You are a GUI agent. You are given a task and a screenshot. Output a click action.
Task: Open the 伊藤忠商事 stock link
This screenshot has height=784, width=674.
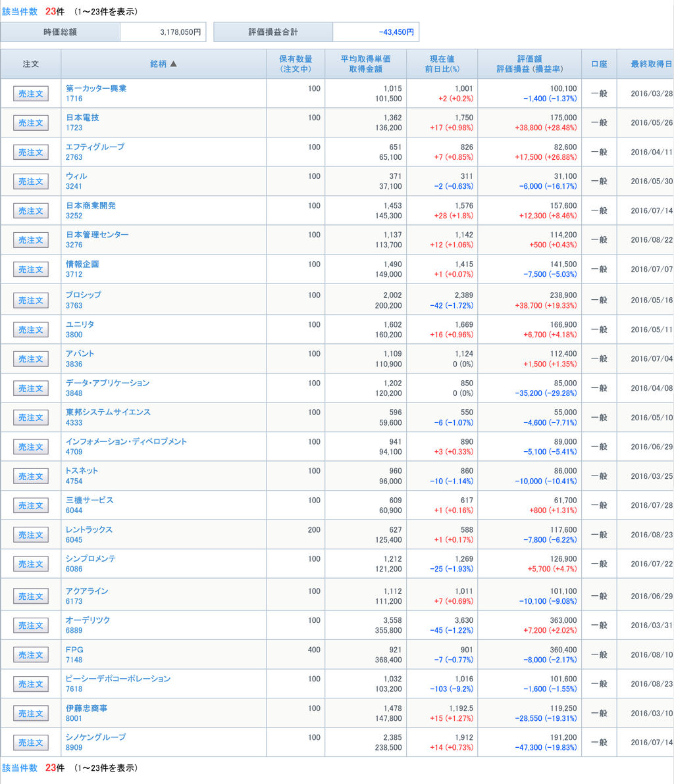(87, 708)
